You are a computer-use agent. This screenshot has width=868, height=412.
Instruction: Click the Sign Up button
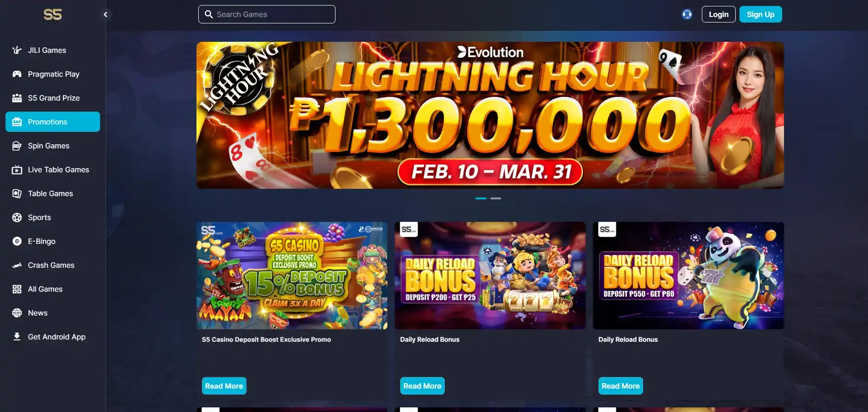click(x=761, y=14)
